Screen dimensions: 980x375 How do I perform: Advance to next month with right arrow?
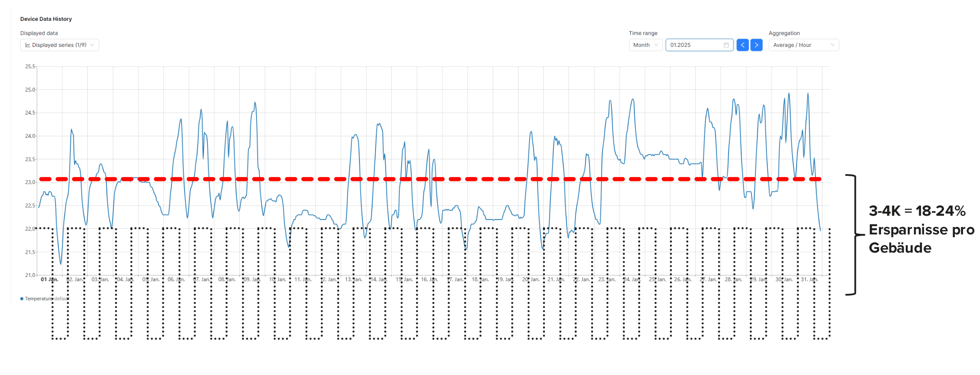click(756, 45)
